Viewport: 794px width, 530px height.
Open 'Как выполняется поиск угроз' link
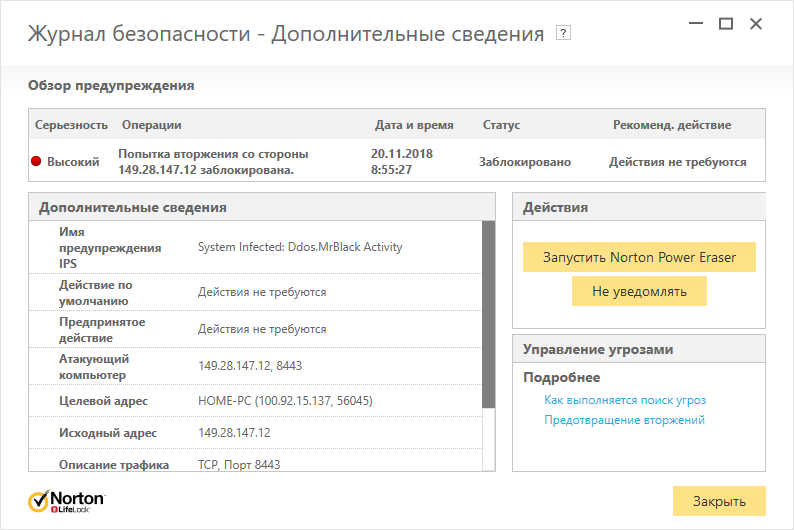coord(625,400)
